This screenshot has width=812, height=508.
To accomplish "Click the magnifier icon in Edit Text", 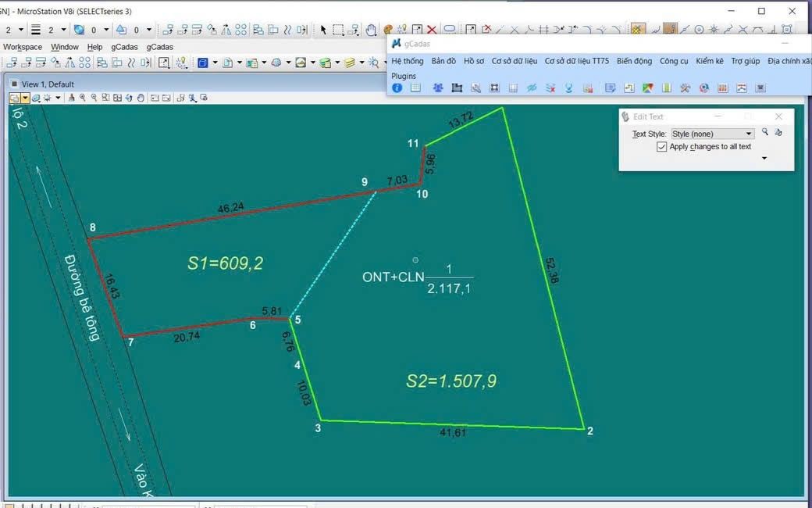I will pos(765,133).
